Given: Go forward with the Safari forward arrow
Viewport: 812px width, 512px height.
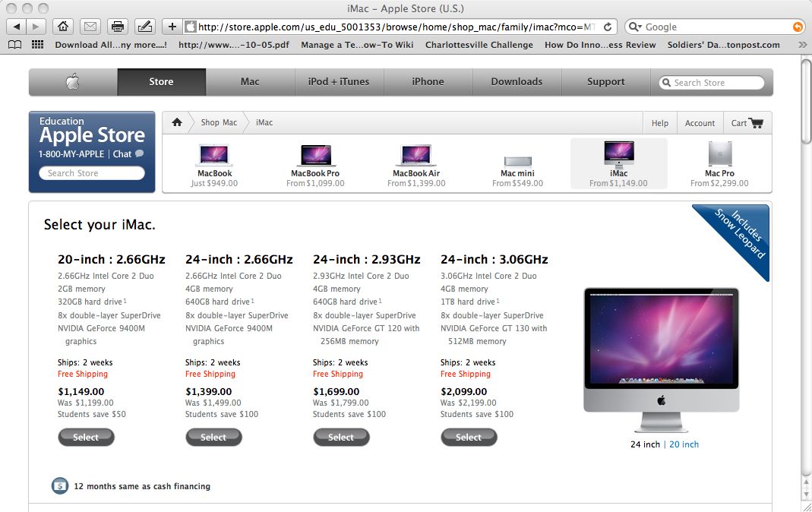Looking at the screenshot, I should tap(36, 27).
